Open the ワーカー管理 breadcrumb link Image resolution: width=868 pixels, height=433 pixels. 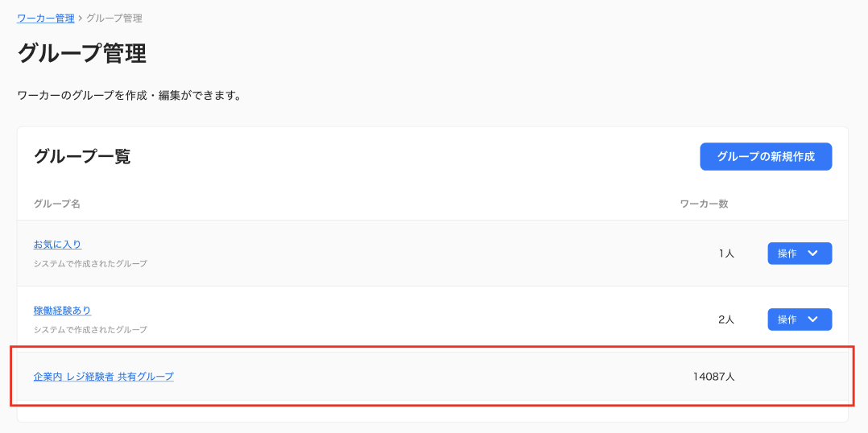[x=46, y=19]
